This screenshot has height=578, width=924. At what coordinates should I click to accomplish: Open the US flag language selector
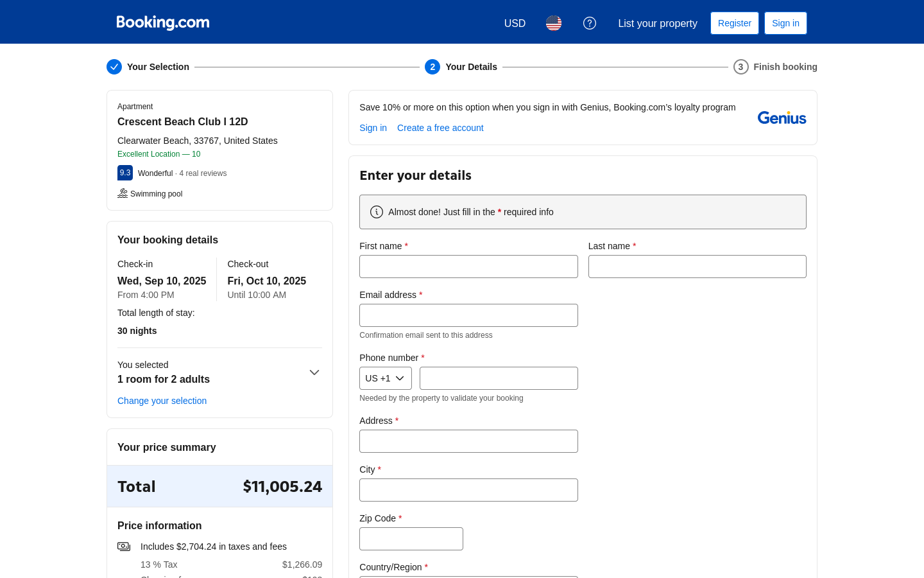coord(554,23)
